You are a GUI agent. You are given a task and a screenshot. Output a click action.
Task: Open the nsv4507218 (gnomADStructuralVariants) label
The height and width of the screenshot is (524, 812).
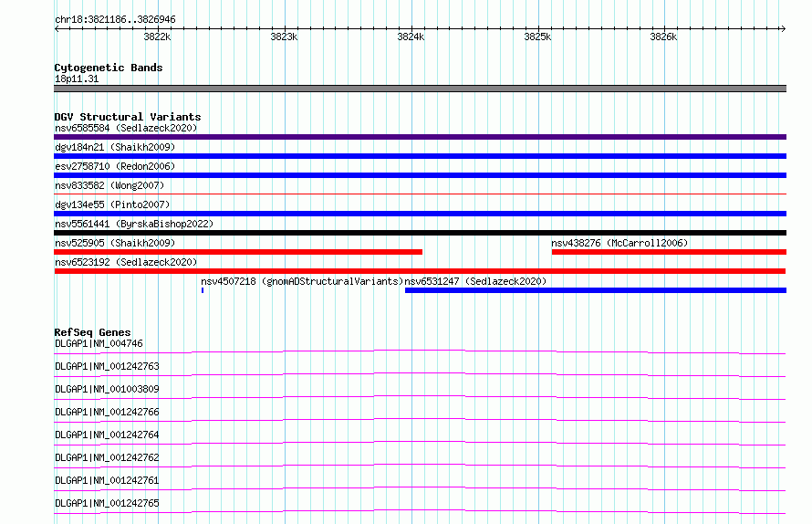coord(302,281)
